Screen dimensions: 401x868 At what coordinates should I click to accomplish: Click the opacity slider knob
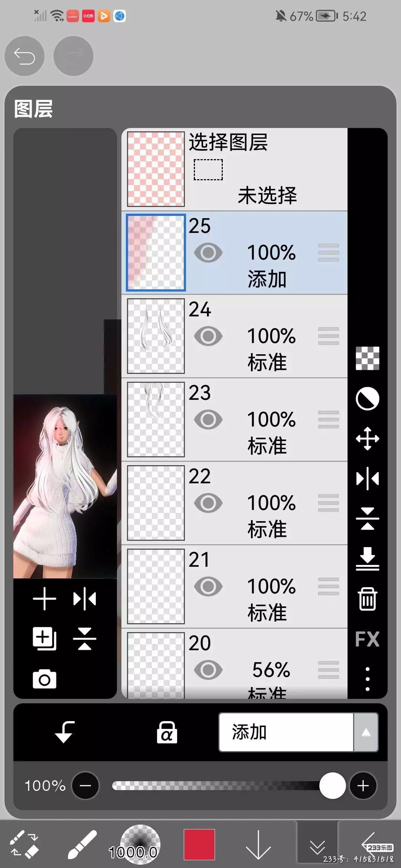click(x=333, y=786)
